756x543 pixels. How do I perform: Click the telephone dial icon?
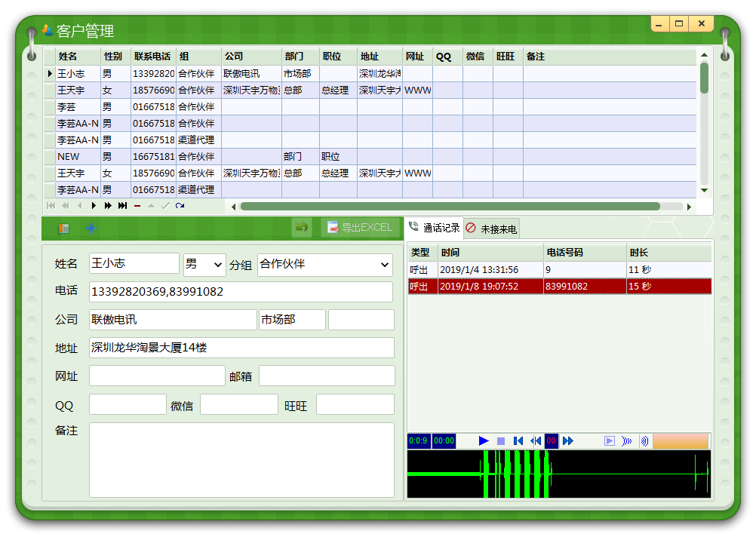[63, 229]
